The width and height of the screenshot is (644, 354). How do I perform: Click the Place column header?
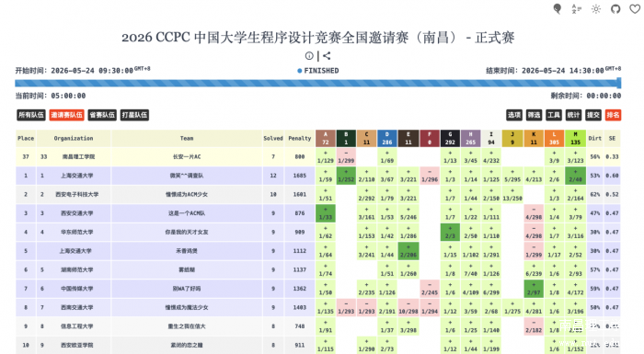point(26,139)
